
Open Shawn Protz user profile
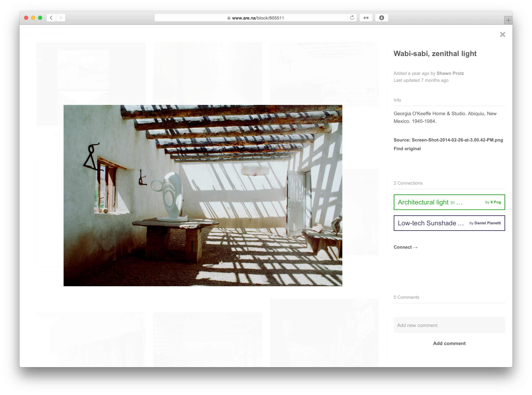[x=450, y=73]
